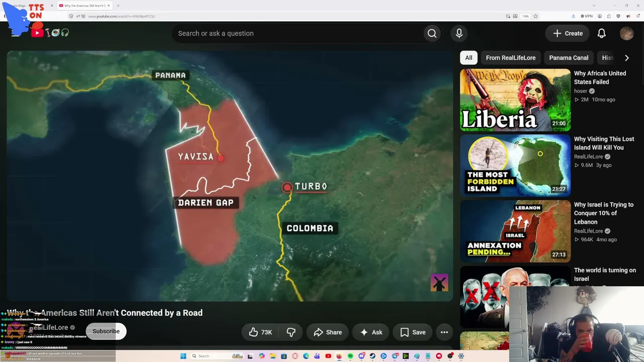Subscribe to RealLifeLore channel
Viewport: 644px width, 362px height.
pos(106,331)
